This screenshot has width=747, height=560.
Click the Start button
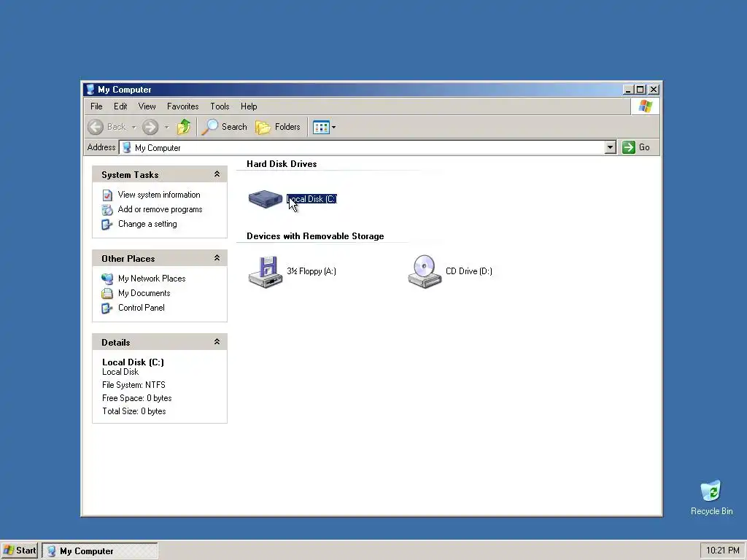point(20,551)
